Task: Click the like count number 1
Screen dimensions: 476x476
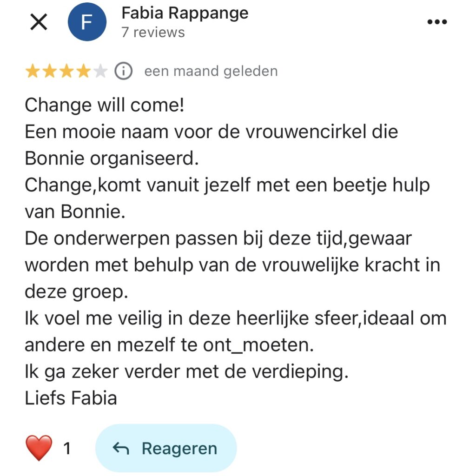Action: coord(67,449)
